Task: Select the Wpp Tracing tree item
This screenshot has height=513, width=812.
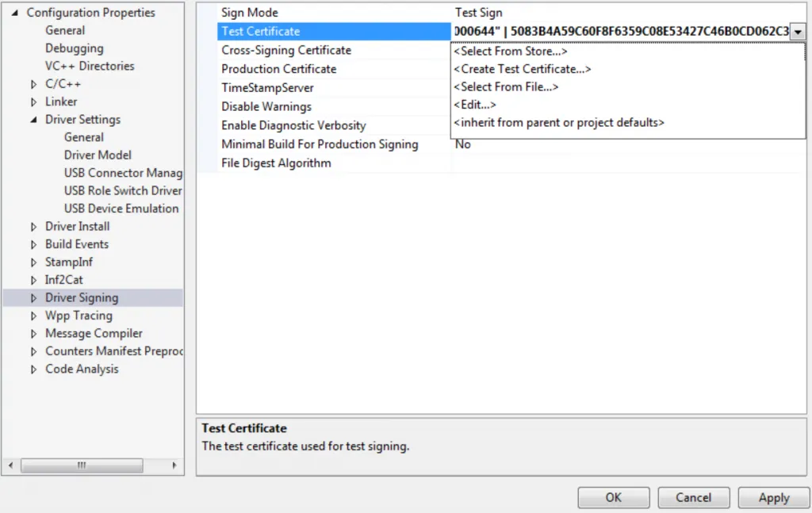Action: (79, 316)
